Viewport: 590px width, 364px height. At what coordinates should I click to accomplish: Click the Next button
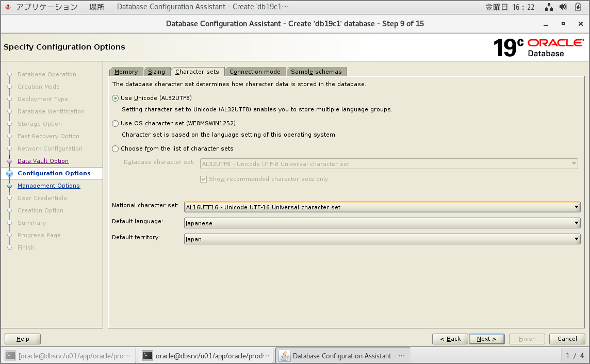click(486, 339)
